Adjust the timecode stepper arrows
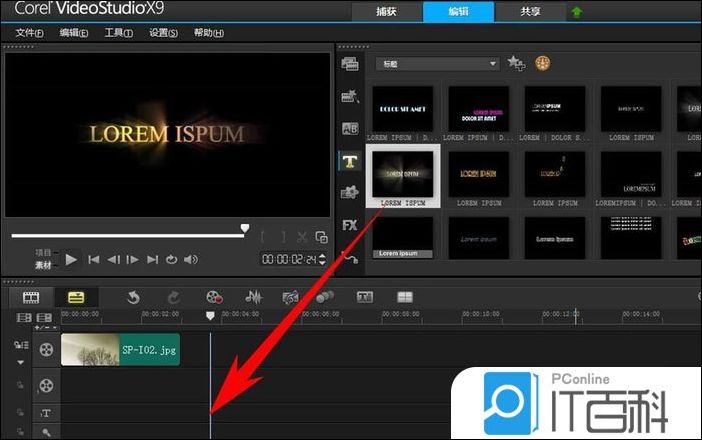The width and height of the screenshot is (702, 440). pyautogui.click(x=323, y=259)
